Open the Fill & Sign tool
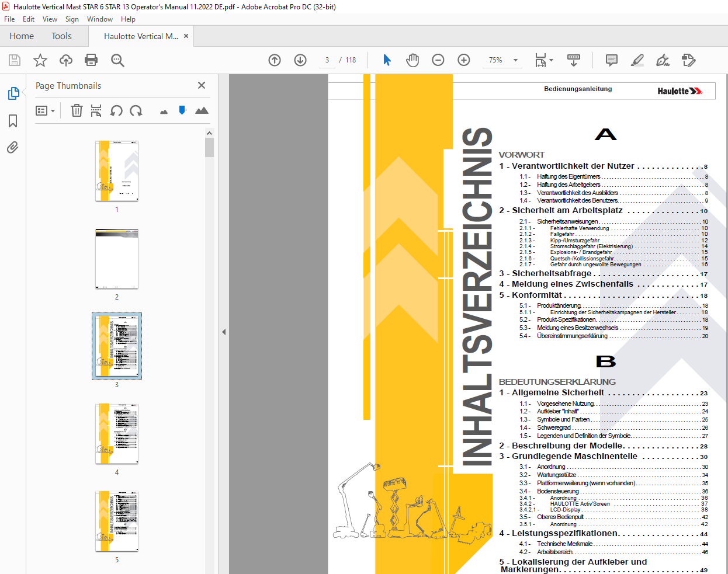Screen dimensions: 728x574 [x=663, y=60]
